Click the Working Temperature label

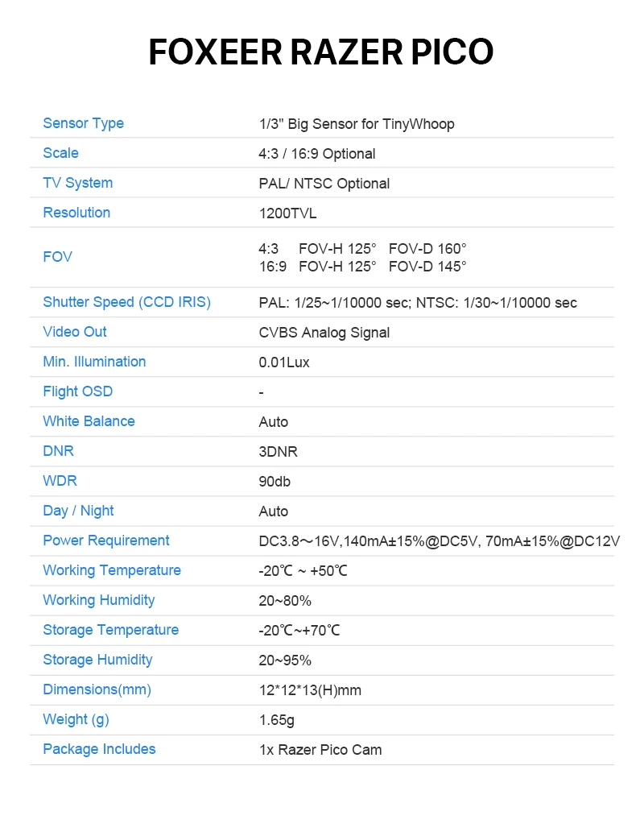click(112, 571)
